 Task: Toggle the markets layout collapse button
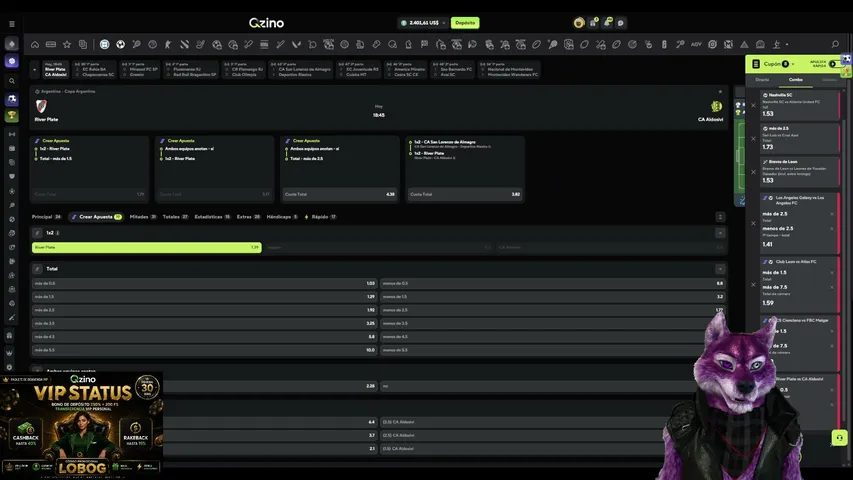pos(720,217)
